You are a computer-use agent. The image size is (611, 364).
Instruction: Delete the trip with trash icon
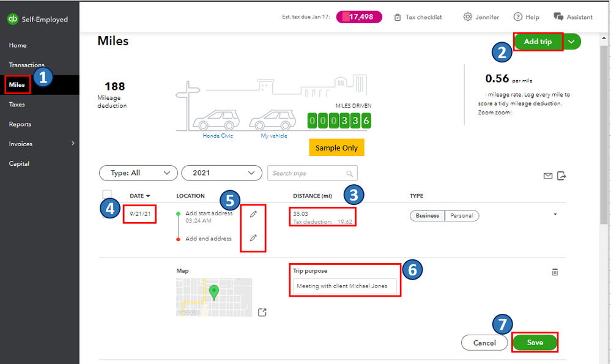pyautogui.click(x=555, y=272)
